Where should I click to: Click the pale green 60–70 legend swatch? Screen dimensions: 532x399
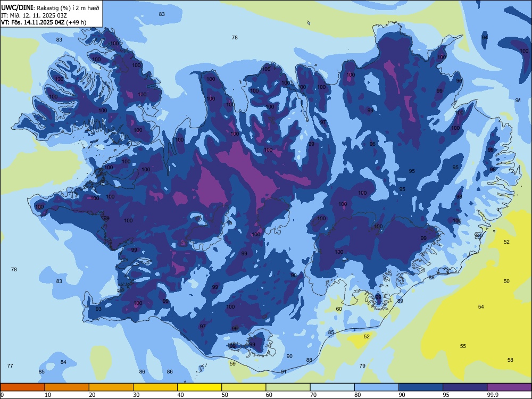[288, 387]
